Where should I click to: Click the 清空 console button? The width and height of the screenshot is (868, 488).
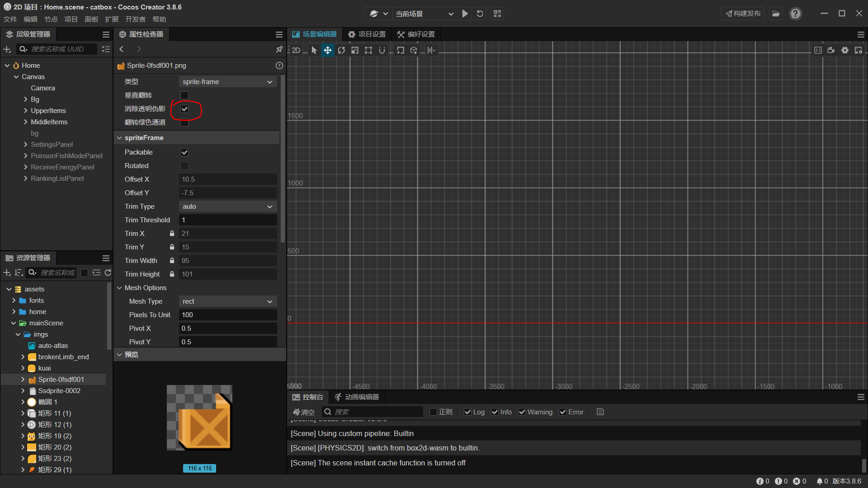point(303,412)
